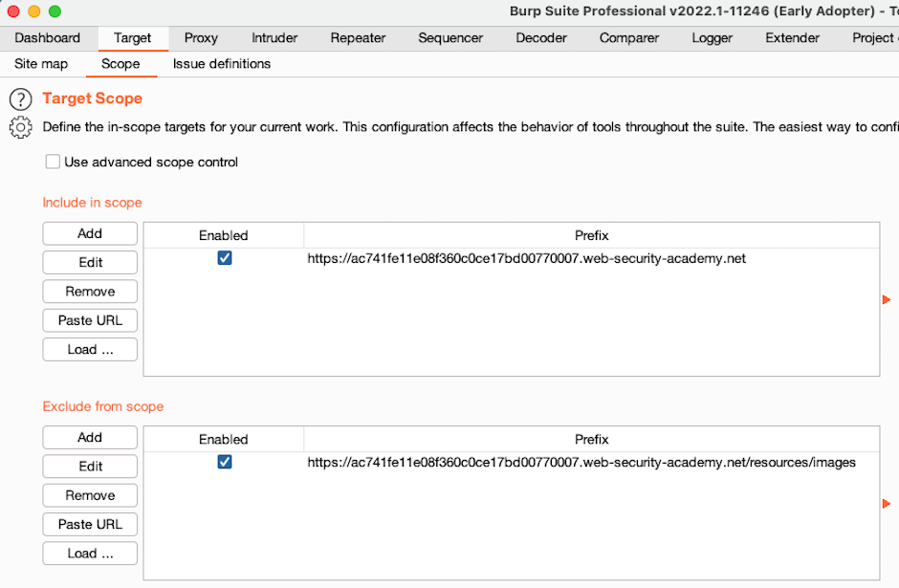Screen dimensions: 899x588
Task: Click the orange arrow beside the Exclude list
Action: (887, 504)
